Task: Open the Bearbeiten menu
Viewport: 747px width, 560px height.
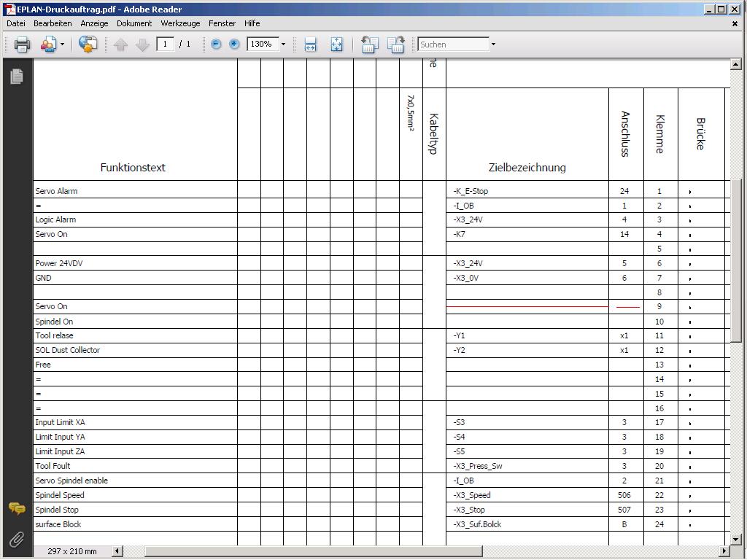Action: 53,23
